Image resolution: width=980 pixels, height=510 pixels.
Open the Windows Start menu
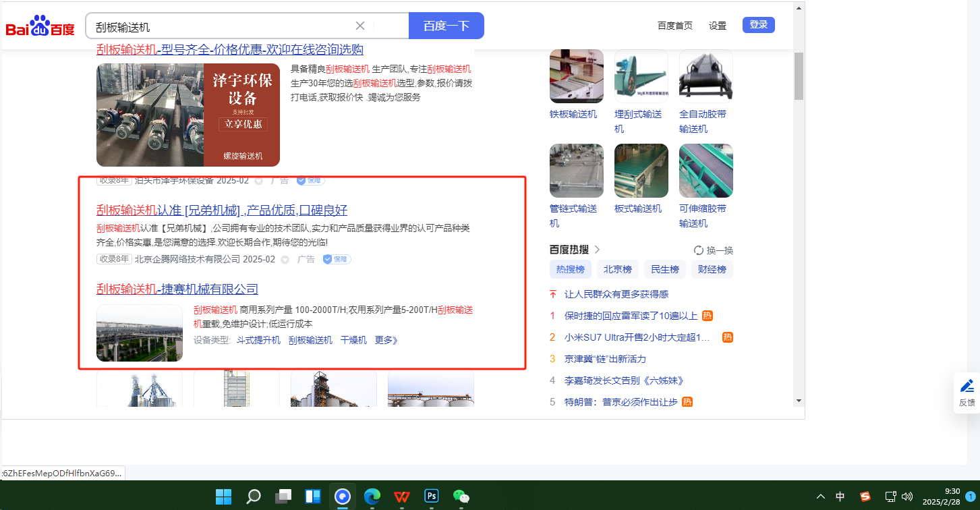point(223,497)
